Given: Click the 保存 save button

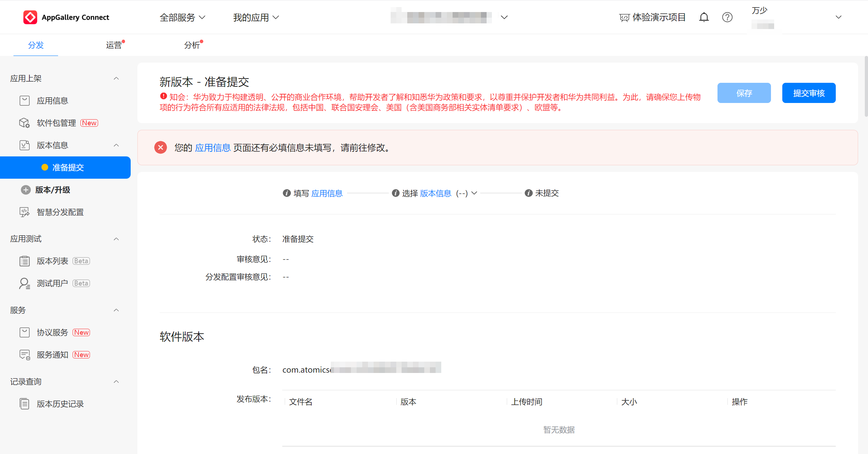Looking at the screenshot, I should [744, 93].
